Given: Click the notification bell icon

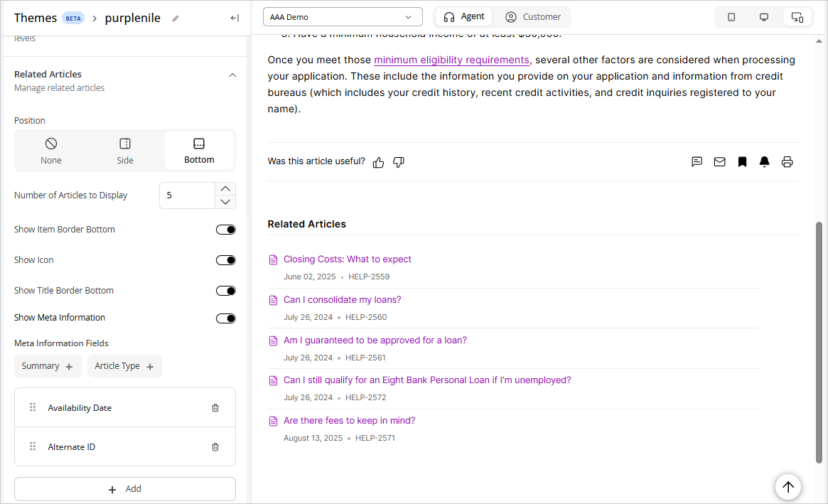Looking at the screenshot, I should (x=764, y=162).
